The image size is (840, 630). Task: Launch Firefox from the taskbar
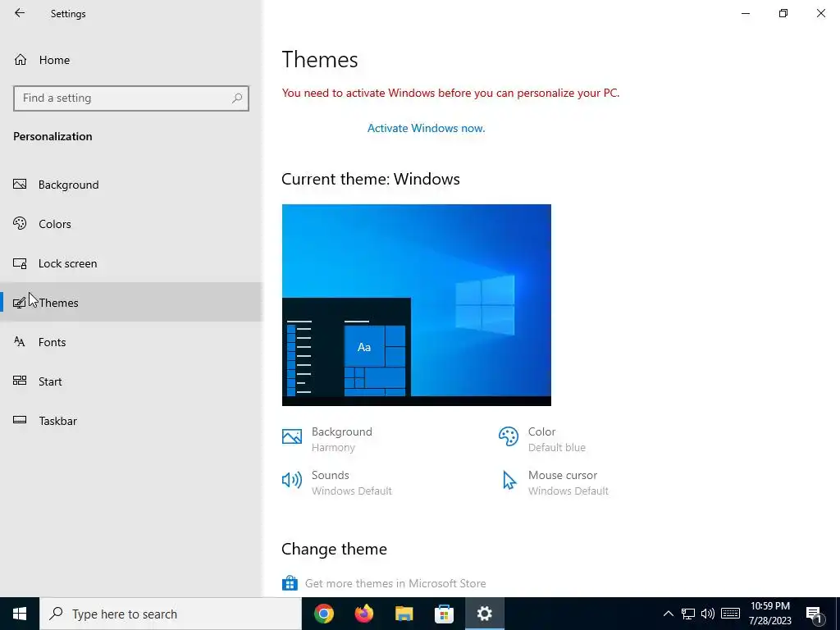(x=364, y=614)
